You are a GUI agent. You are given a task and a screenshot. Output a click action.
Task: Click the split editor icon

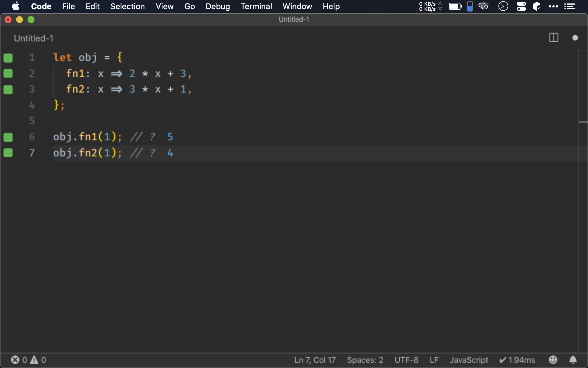pos(553,38)
